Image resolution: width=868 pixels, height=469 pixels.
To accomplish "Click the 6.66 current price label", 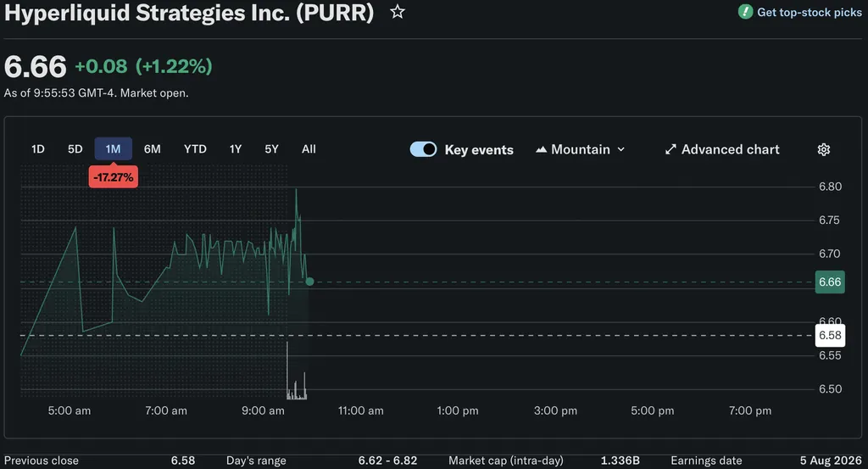I will pos(830,282).
